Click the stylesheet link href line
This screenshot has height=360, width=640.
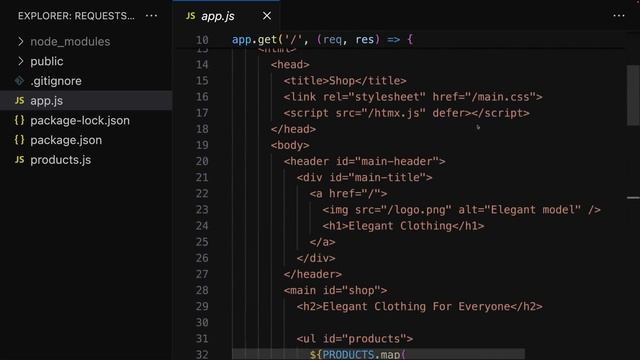pos(413,97)
